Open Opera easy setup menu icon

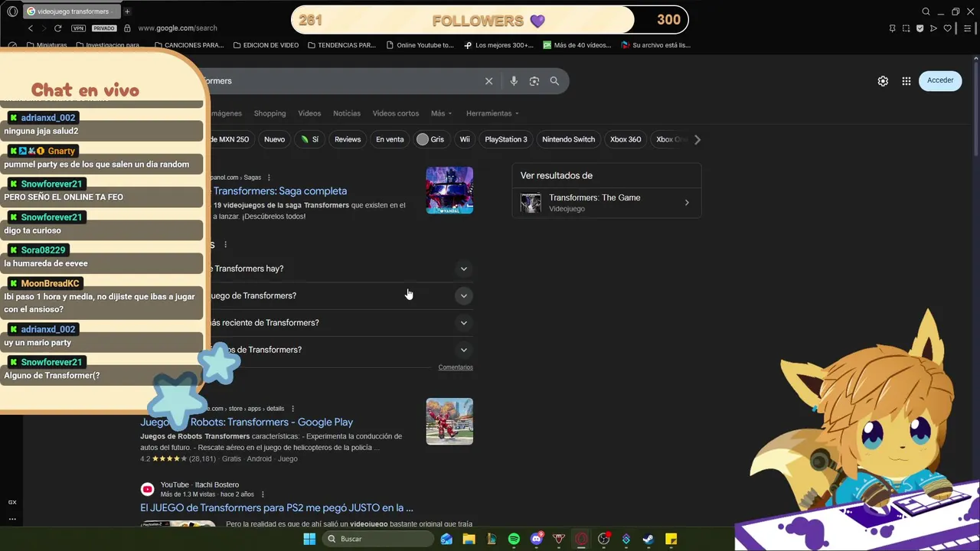968,28
